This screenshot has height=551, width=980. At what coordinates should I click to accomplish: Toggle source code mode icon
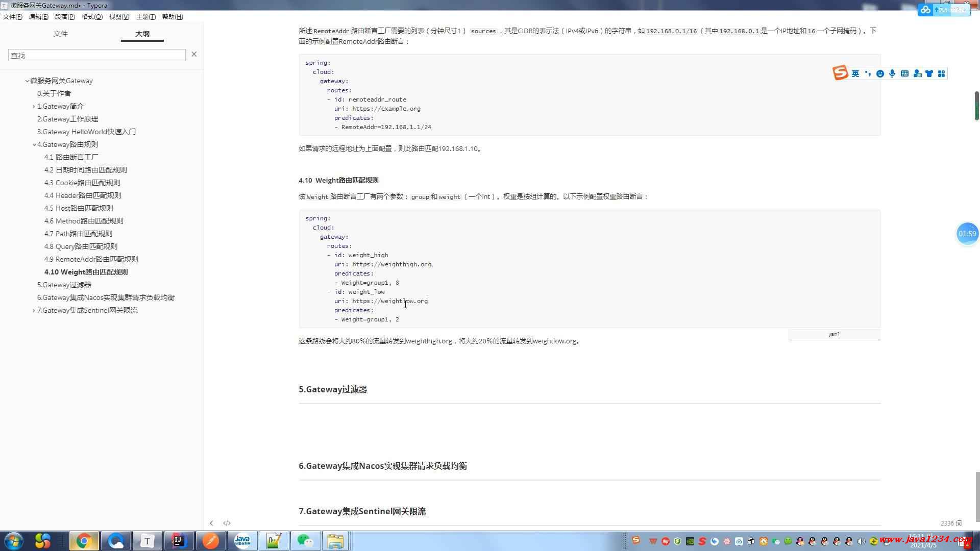227,523
